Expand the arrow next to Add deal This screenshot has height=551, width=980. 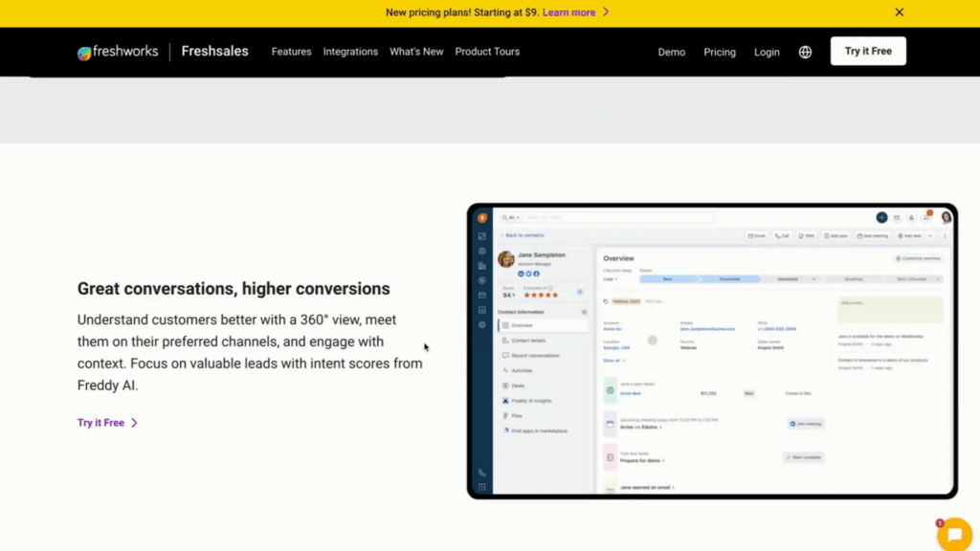pyautogui.click(x=930, y=236)
